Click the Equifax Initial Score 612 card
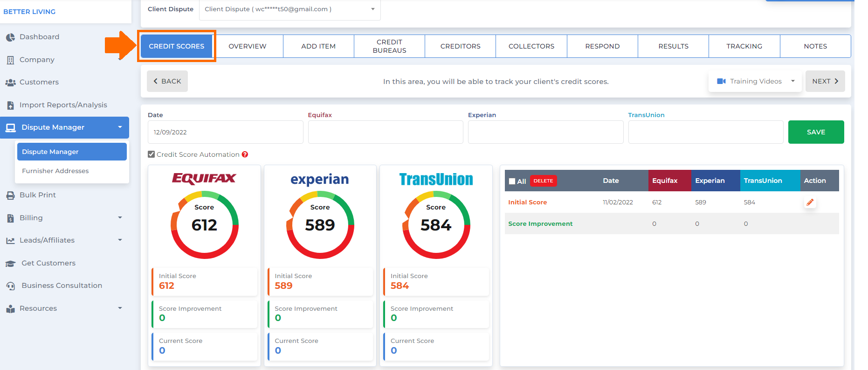 coord(205,282)
